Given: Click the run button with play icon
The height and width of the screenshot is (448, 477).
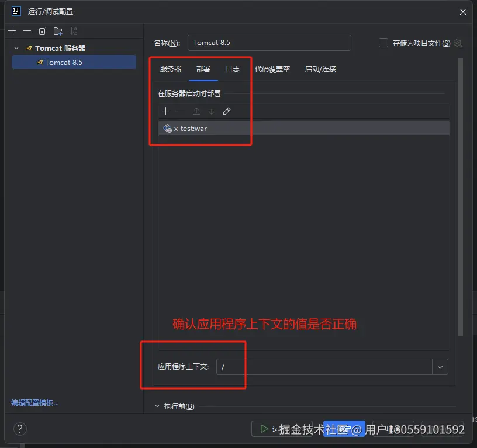Looking at the screenshot, I should tap(282, 429).
